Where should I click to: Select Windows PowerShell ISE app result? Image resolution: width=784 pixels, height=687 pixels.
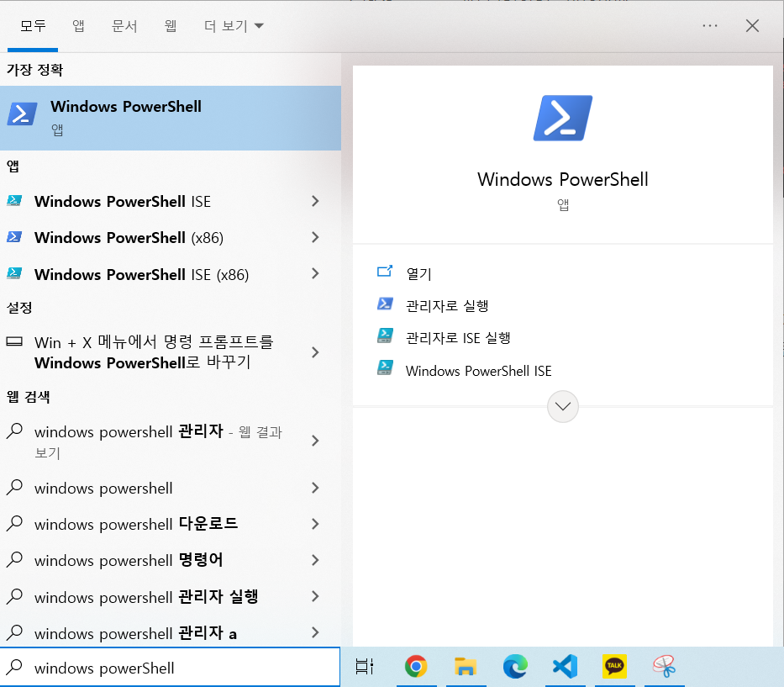point(171,201)
